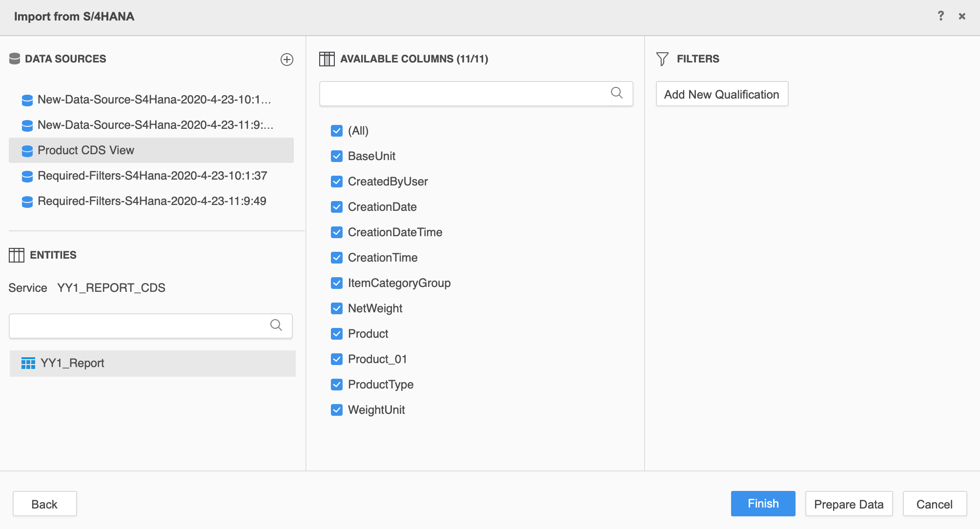This screenshot has height=529, width=980.
Task: Click the Import from S/4HANA title
Action: pyautogui.click(x=73, y=16)
